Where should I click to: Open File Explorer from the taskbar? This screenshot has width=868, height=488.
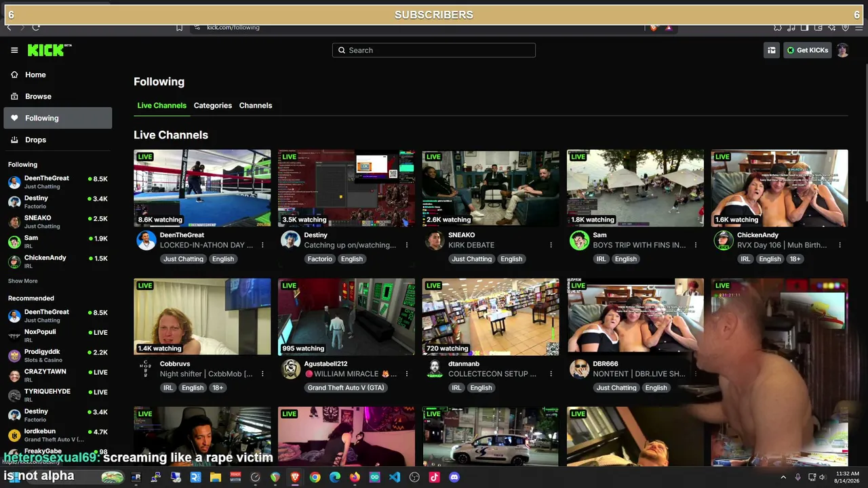click(x=216, y=477)
